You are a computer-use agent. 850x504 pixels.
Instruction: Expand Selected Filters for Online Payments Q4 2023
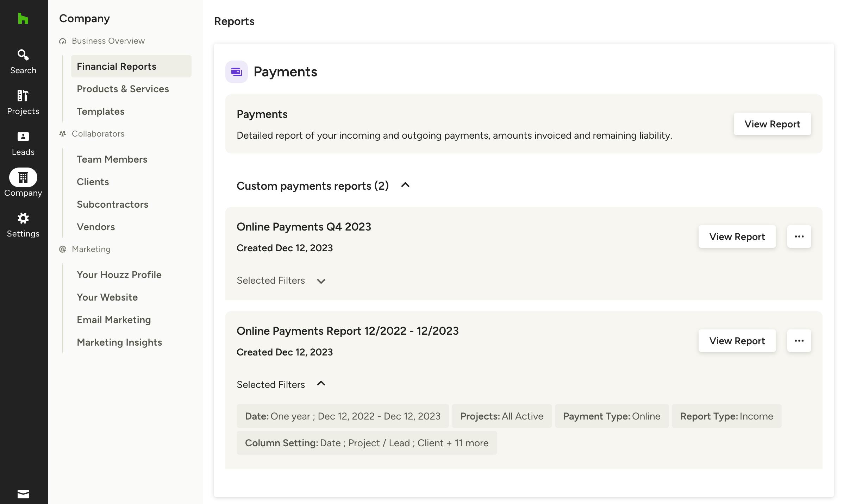(x=321, y=281)
